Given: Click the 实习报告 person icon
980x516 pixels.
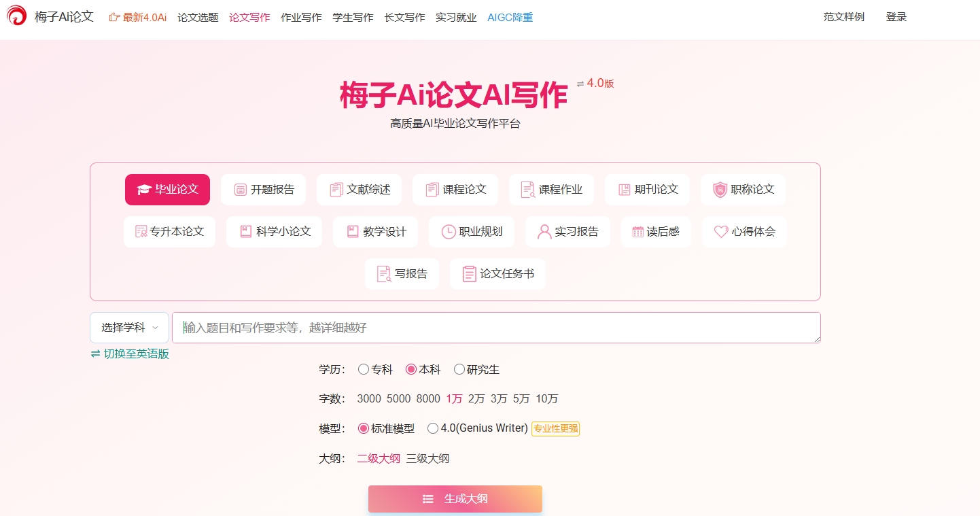Looking at the screenshot, I should (x=544, y=232).
